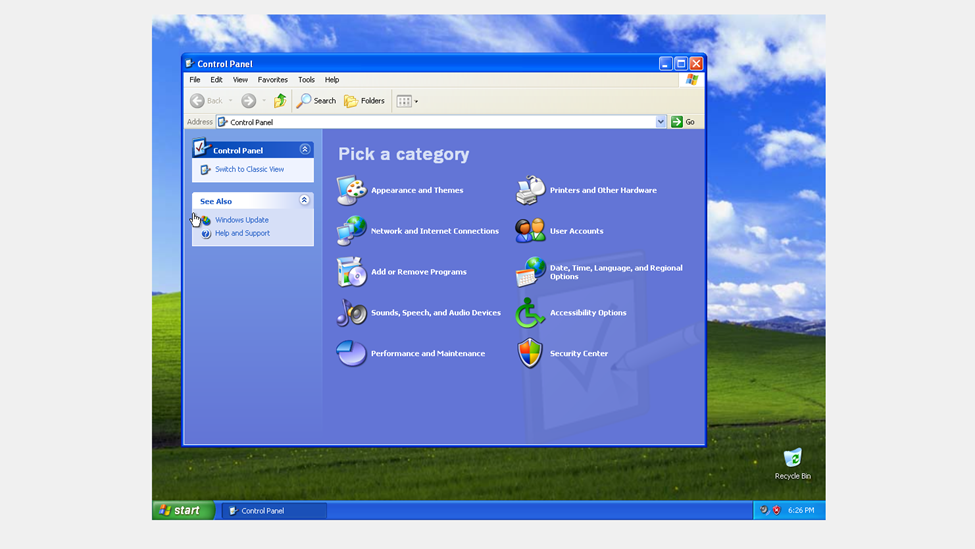Click the Up folder toolbar icon

coord(280,101)
